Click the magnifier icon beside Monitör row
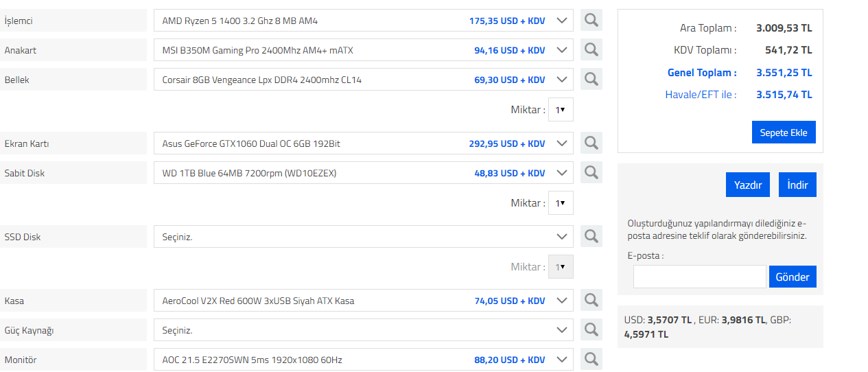This screenshot has width=868, height=372. point(591,360)
